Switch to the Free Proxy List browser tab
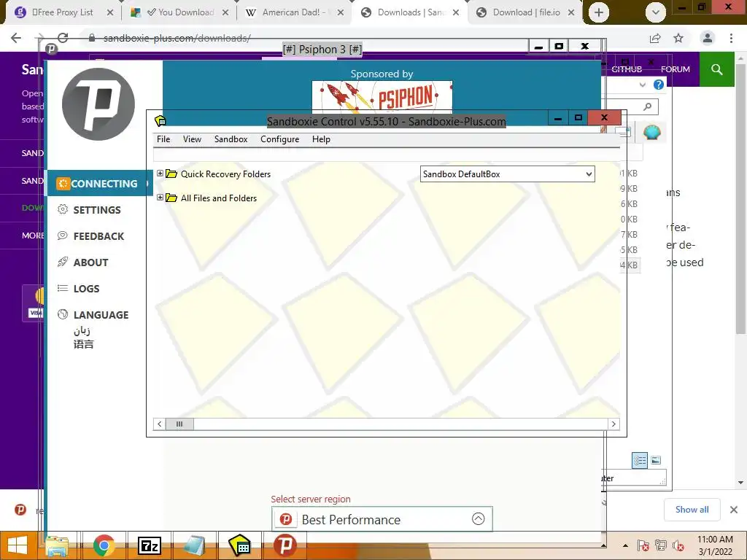 (62, 12)
